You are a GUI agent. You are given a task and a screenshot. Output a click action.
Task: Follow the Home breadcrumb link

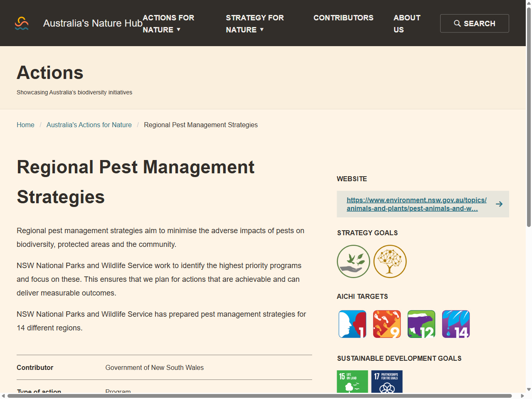pos(25,125)
